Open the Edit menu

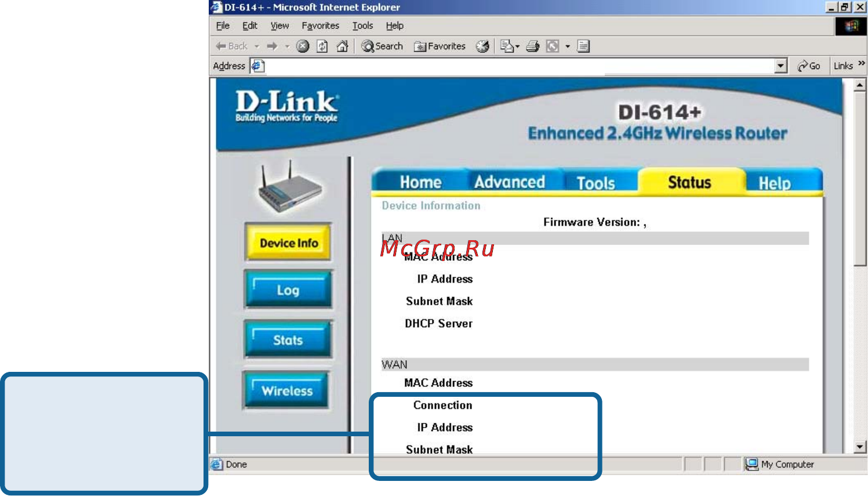pos(250,26)
